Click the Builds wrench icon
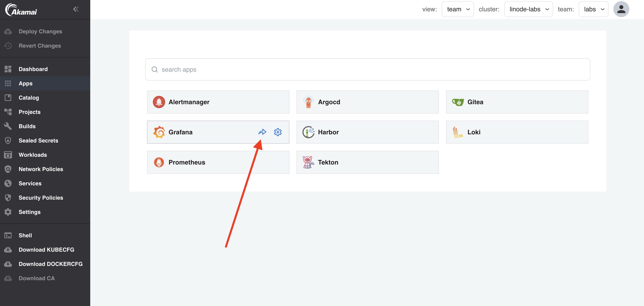Screen dimensions: 644x306 8,126
